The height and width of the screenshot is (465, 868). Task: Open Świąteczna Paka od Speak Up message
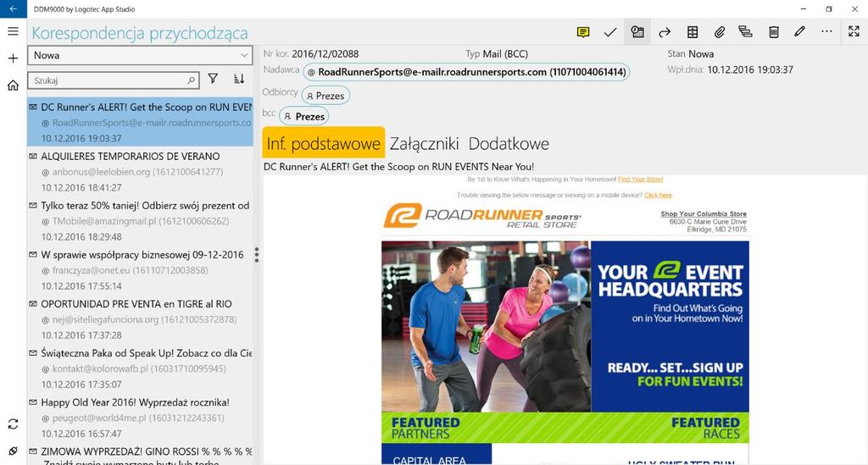point(140,368)
